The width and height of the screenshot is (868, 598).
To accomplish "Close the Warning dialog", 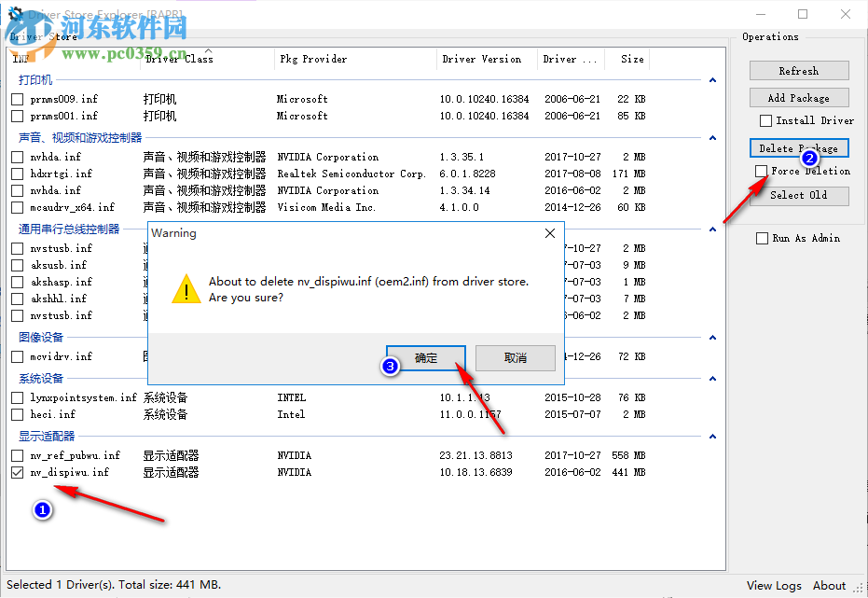I will click(x=549, y=233).
